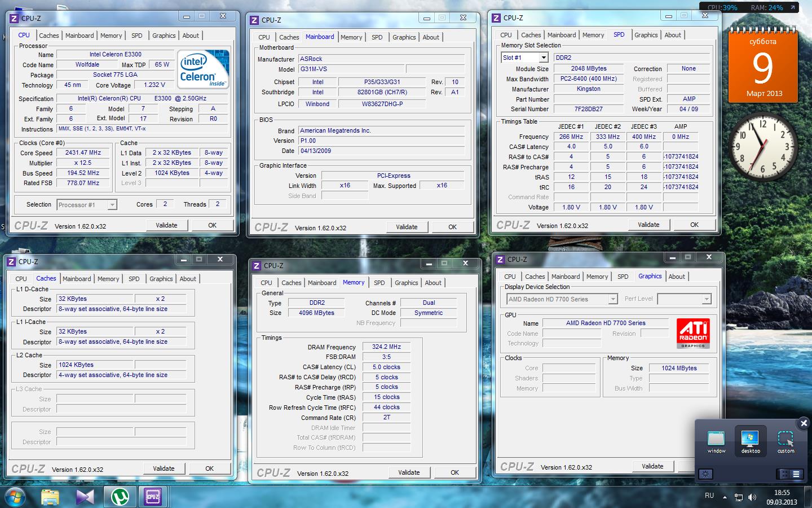Click the CPU-Z taskbar icon
The height and width of the screenshot is (508, 812).
click(x=153, y=496)
